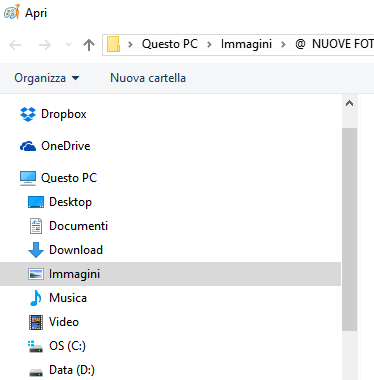Click the Immagini picture icon

(36, 274)
